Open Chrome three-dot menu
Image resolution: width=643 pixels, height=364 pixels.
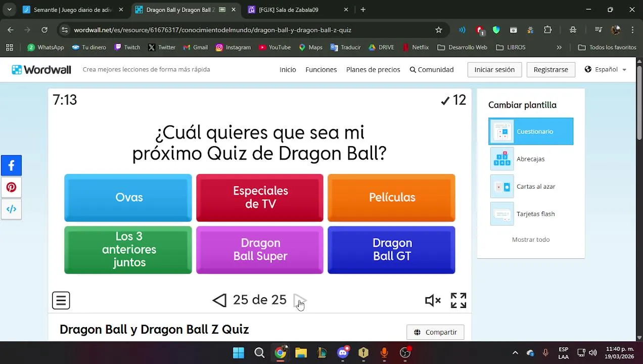click(632, 30)
